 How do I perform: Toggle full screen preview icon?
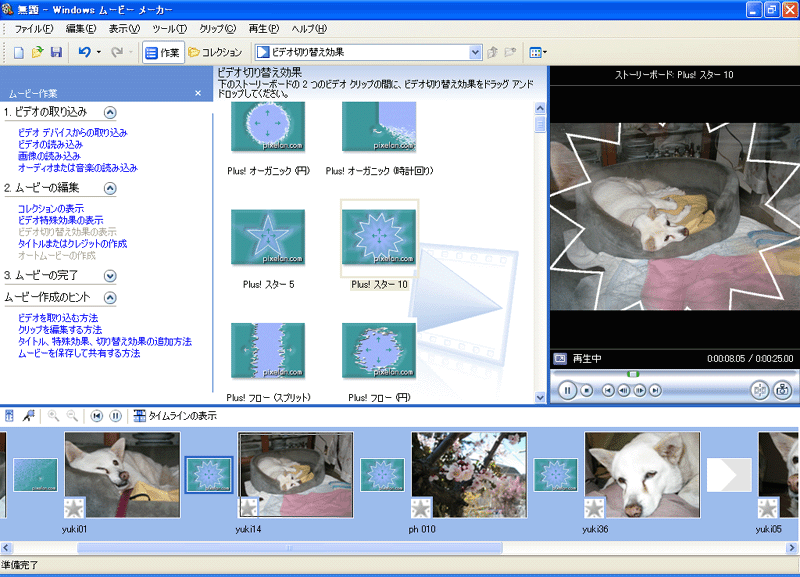coord(560,359)
